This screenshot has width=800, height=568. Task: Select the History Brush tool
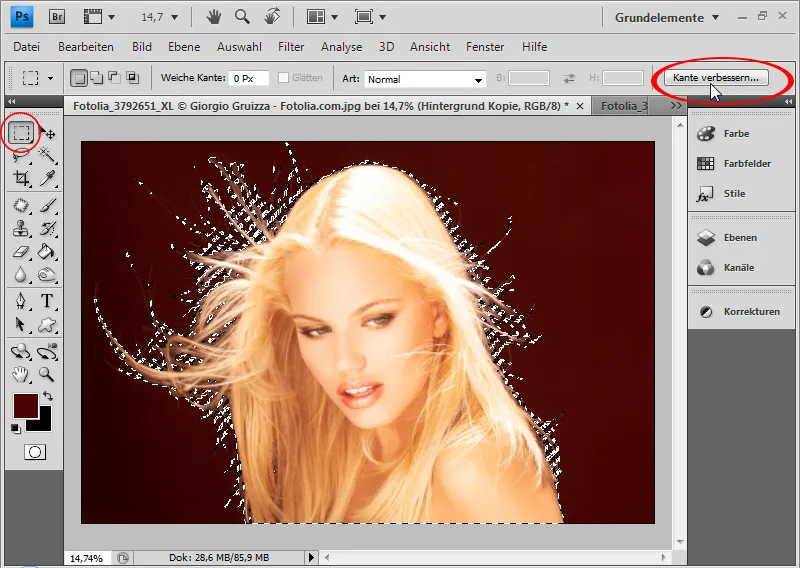pos(47,228)
